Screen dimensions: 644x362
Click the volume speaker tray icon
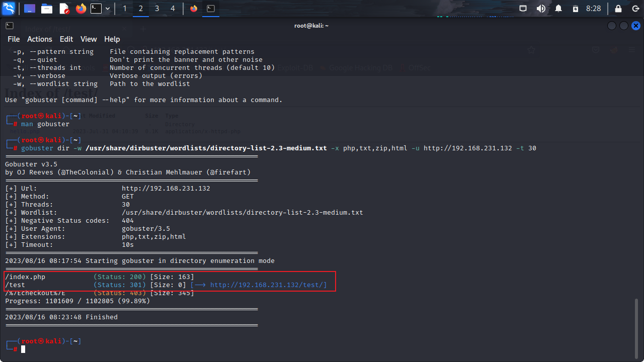click(x=541, y=9)
